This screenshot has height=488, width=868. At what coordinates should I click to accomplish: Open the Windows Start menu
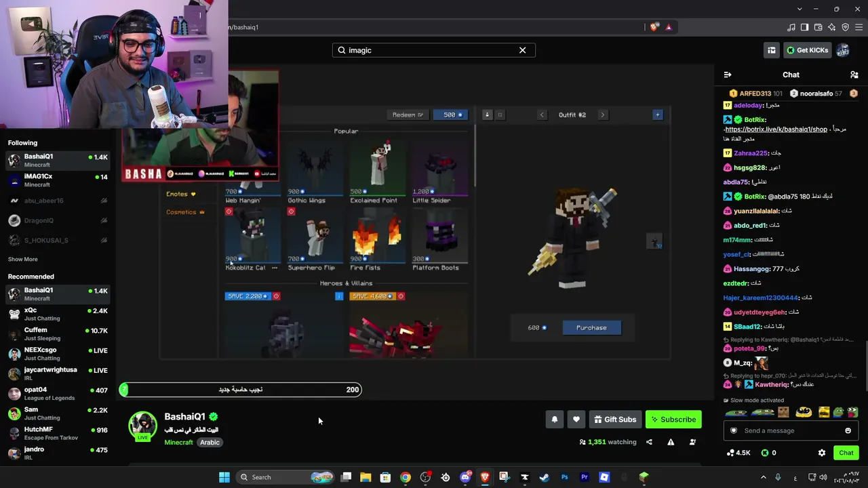tap(224, 477)
